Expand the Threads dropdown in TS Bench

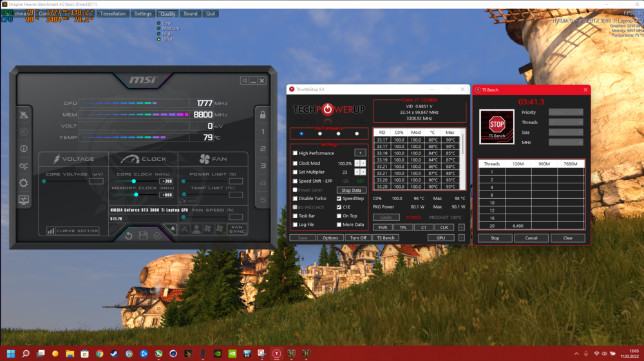tap(565, 122)
